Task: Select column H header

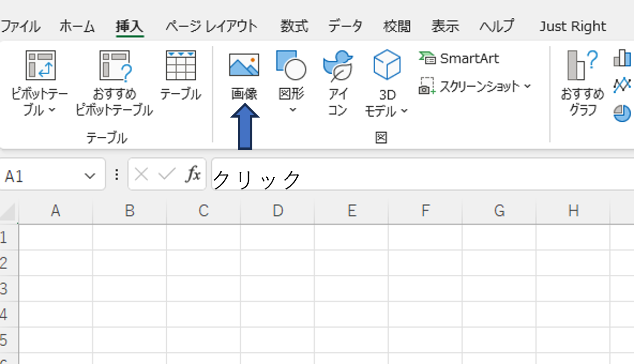Action: (573, 211)
